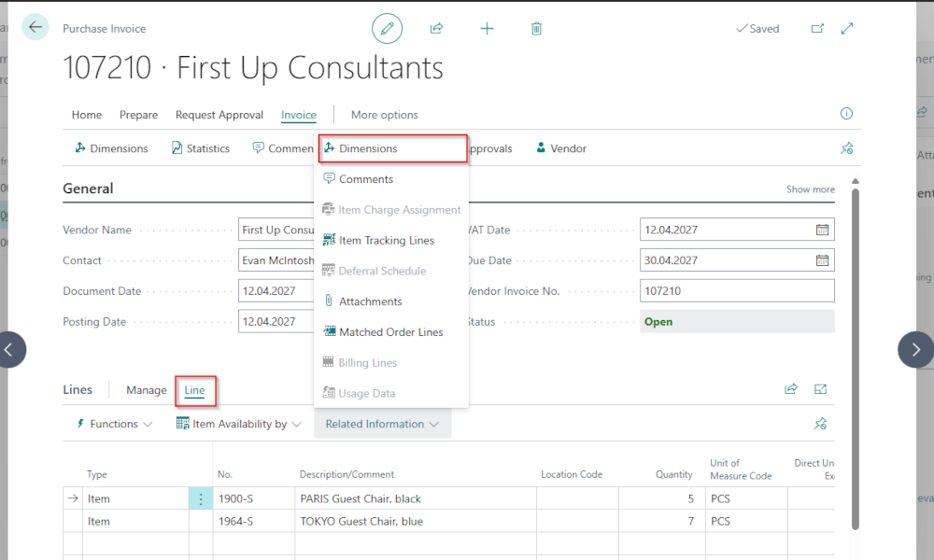Expand Lines part with the expand icon
This screenshot has height=560, width=934.
point(820,389)
